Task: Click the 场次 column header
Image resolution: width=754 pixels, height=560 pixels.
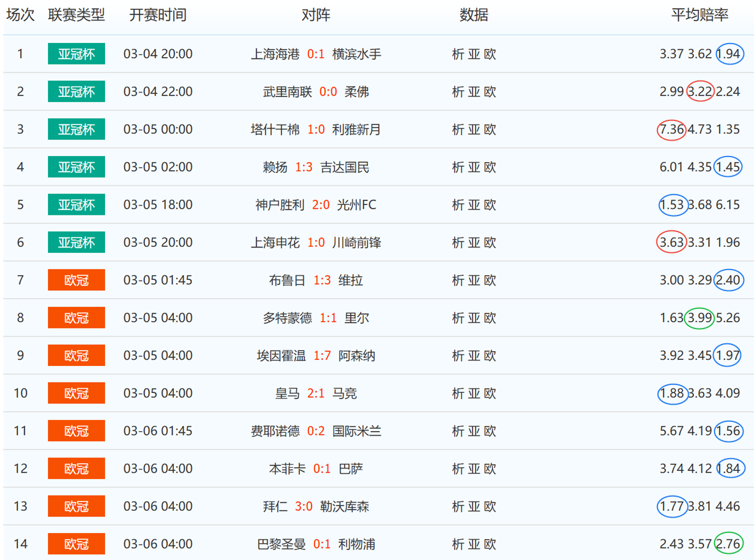Action: coord(20,15)
